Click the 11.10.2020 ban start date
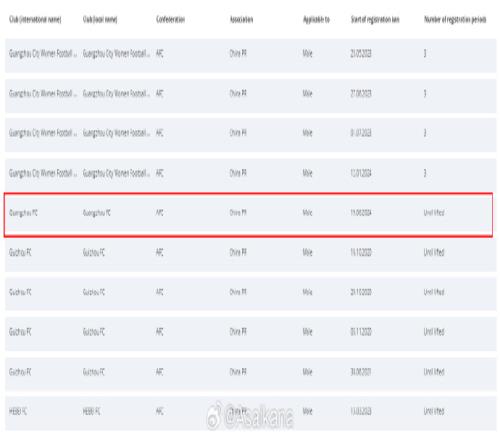Screen dimensions: 500x440 point(361,252)
